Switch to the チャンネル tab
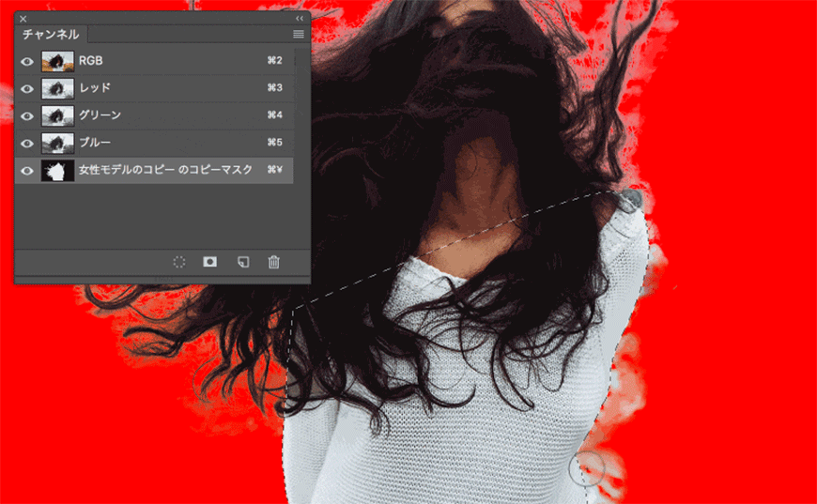The width and height of the screenshot is (817, 504). tap(51, 35)
